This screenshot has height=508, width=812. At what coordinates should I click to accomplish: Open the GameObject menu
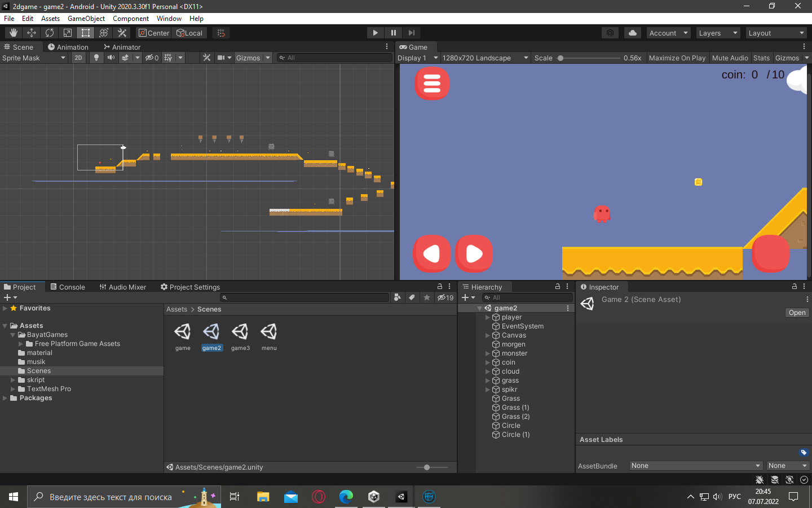click(x=86, y=19)
